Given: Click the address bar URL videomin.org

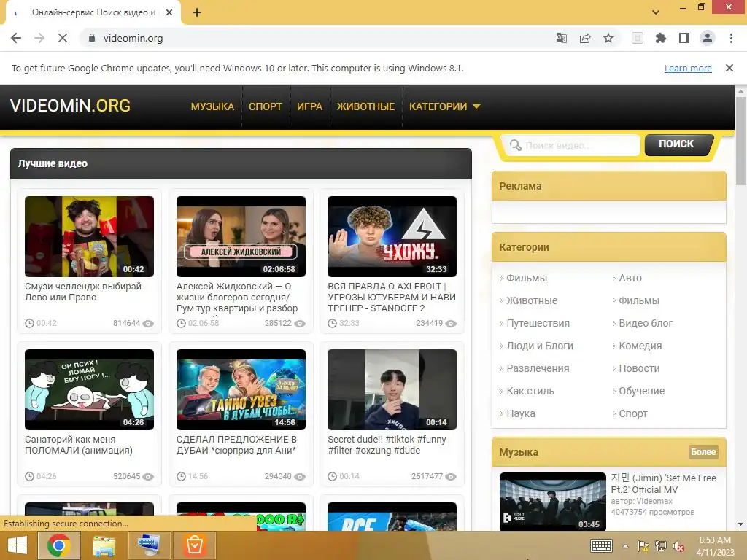Looking at the screenshot, I should (x=133, y=38).
